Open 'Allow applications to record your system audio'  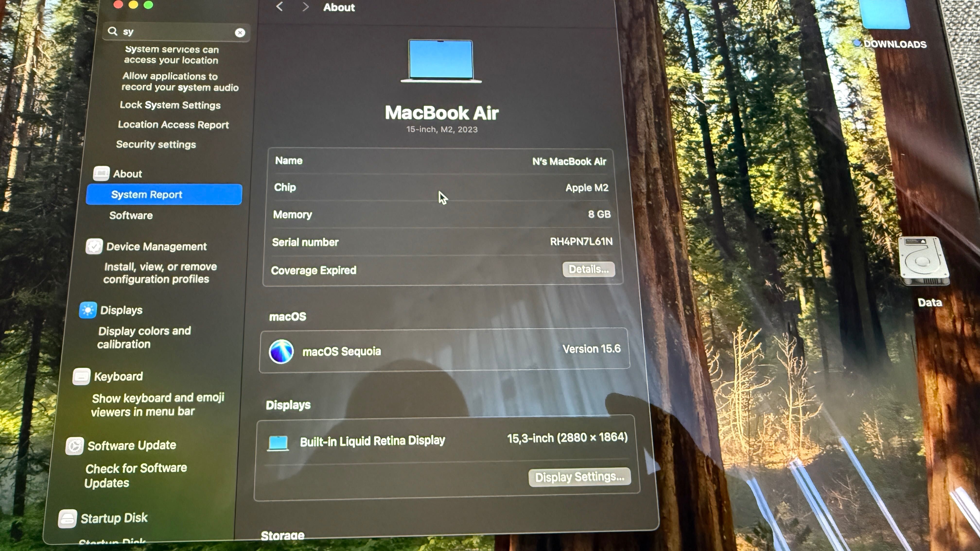(180, 82)
